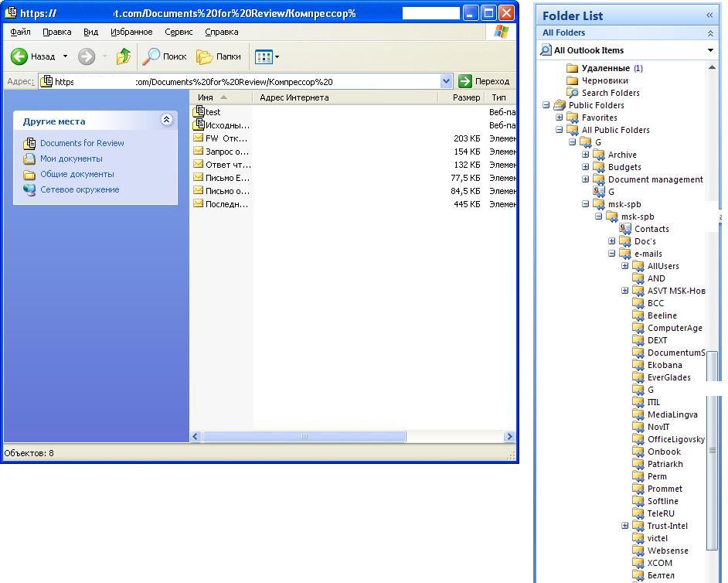Image resolution: width=728 pixels, height=583 pixels.
Task: Select the OfficeLigovsky folder icon
Action: coord(638,439)
